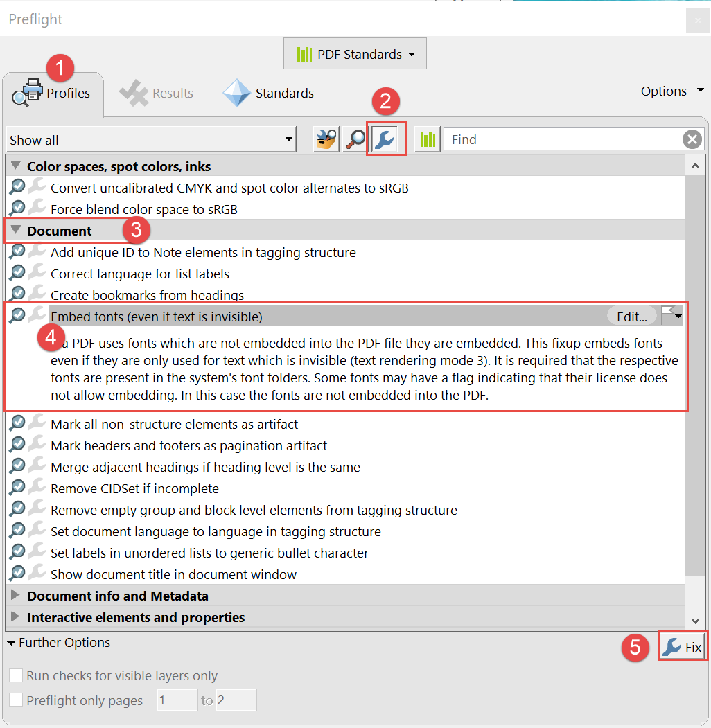711x728 pixels.
Task: Open the Show all dropdown
Action: pyautogui.click(x=289, y=139)
